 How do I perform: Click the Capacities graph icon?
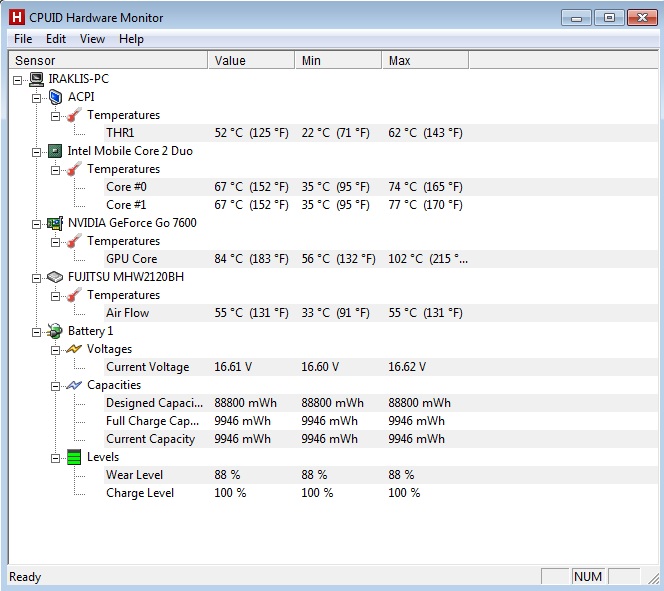(x=75, y=385)
